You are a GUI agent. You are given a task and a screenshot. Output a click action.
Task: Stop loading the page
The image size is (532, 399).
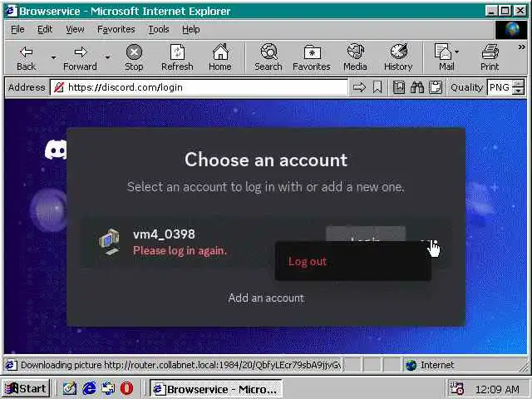click(134, 57)
